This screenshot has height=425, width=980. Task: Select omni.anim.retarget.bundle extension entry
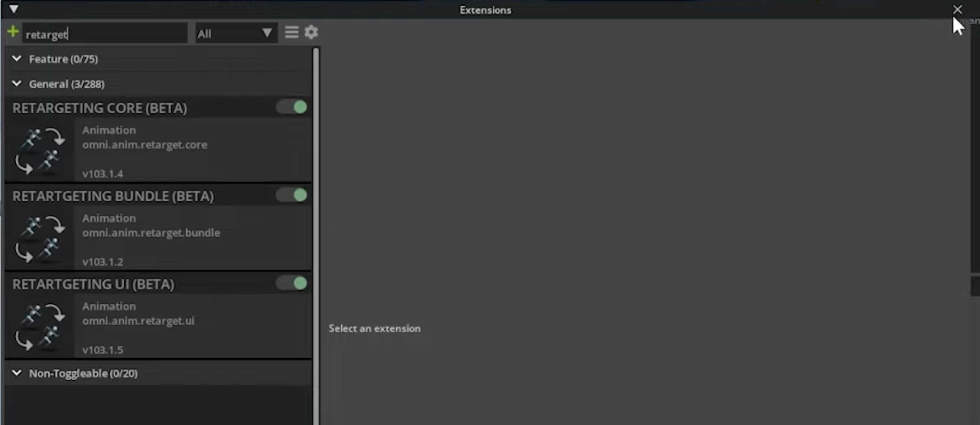click(x=151, y=233)
